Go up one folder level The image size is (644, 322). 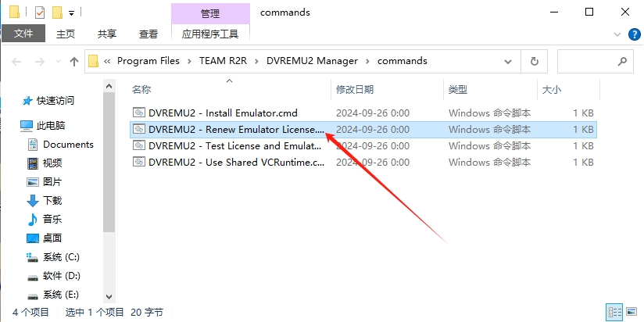(x=74, y=62)
